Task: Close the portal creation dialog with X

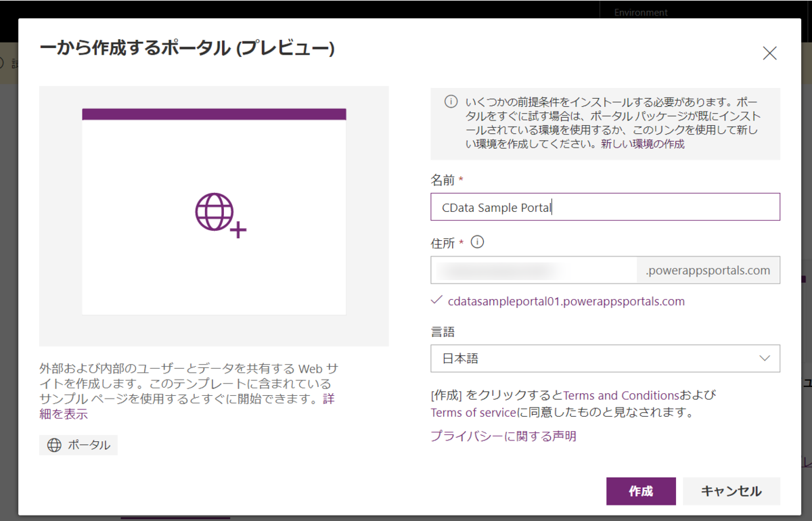Action: click(769, 53)
